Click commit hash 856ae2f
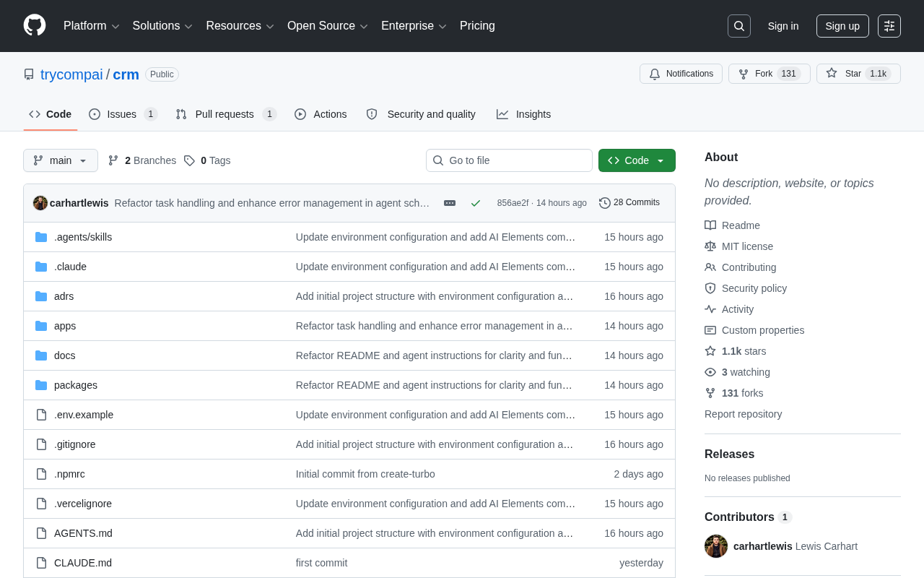Screen dimensions: 924x578 tap(513, 203)
